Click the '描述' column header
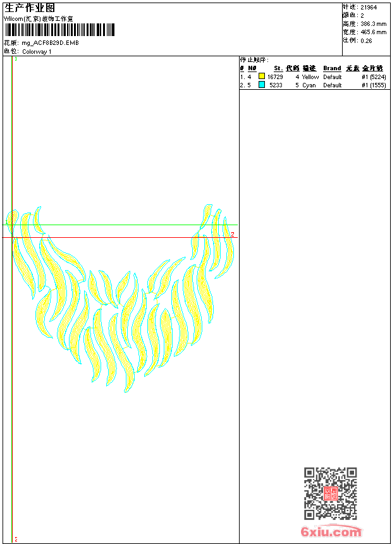The width and height of the screenshot is (392, 544). (309, 68)
